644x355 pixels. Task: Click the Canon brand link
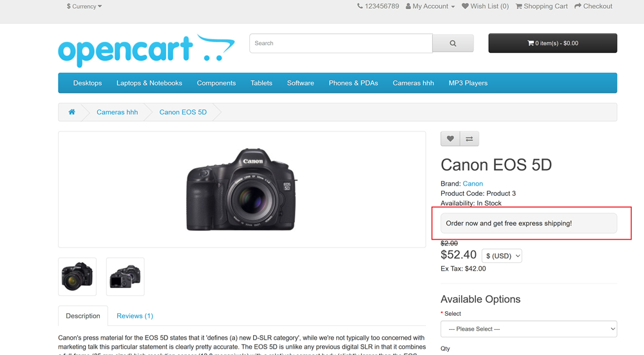473,184
